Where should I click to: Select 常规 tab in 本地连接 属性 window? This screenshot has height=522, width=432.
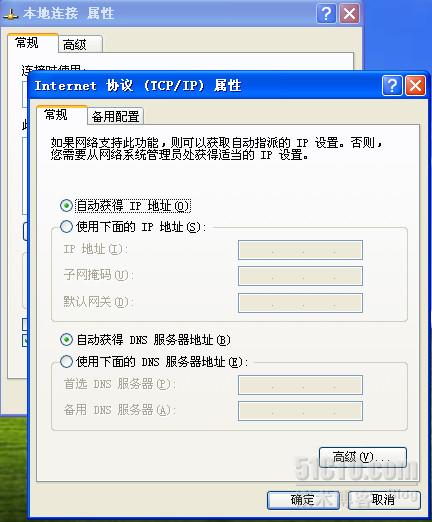27,43
